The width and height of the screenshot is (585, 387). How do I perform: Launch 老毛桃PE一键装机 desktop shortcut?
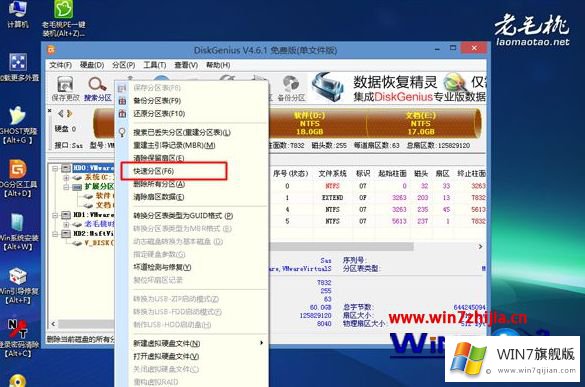[x=63, y=18]
